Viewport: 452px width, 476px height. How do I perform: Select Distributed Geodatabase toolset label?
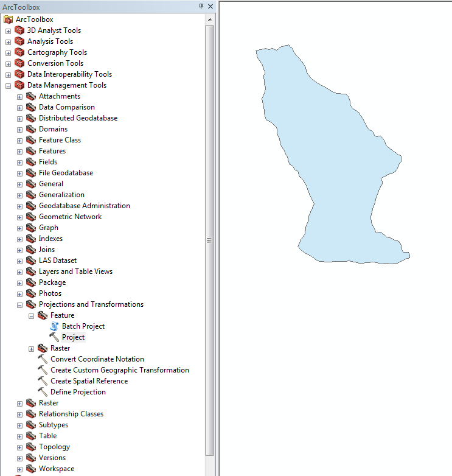pos(78,118)
